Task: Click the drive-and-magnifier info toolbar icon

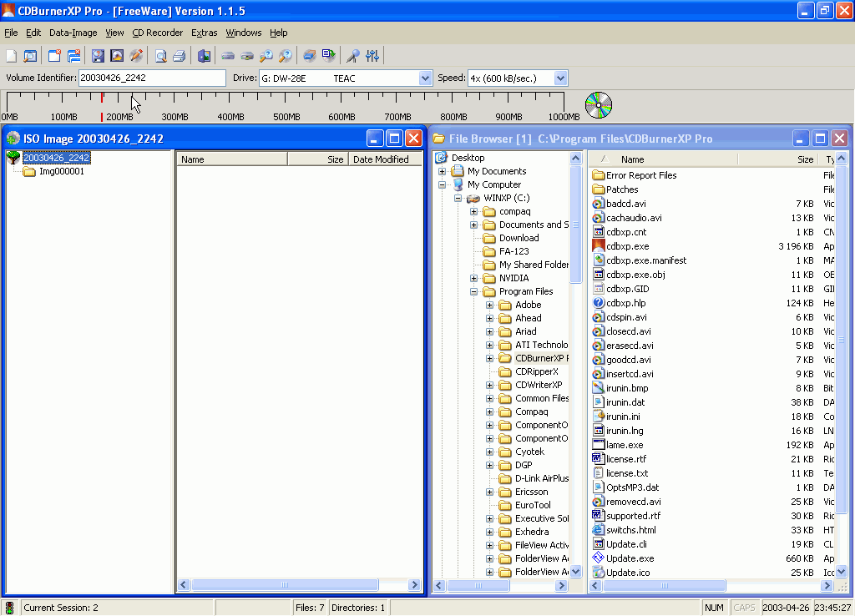Action: [266, 56]
